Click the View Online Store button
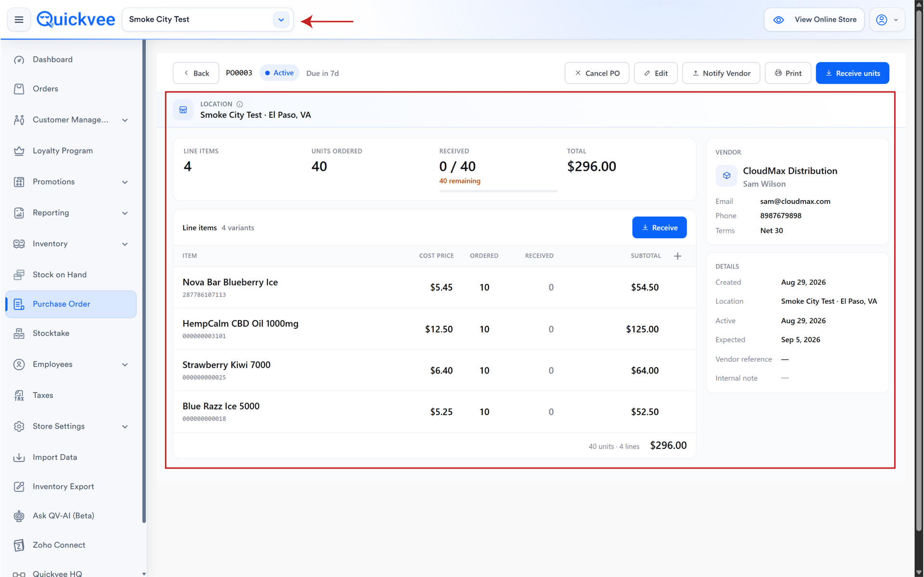This screenshot has width=924, height=577. click(x=814, y=20)
